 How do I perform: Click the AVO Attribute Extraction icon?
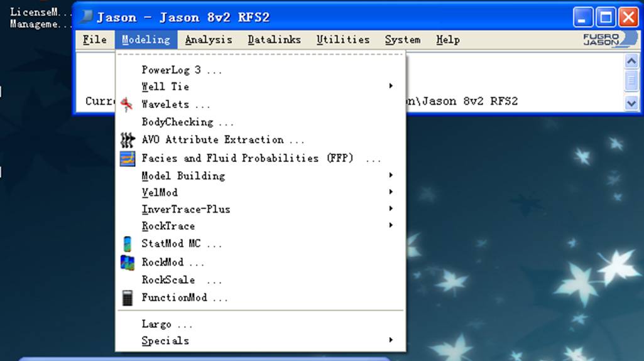pyautogui.click(x=128, y=140)
